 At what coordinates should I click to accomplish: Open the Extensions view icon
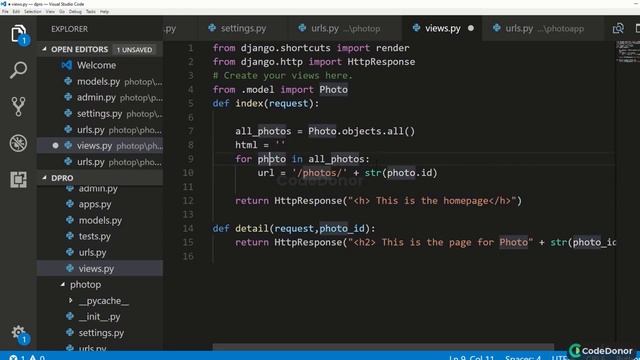click(18, 179)
